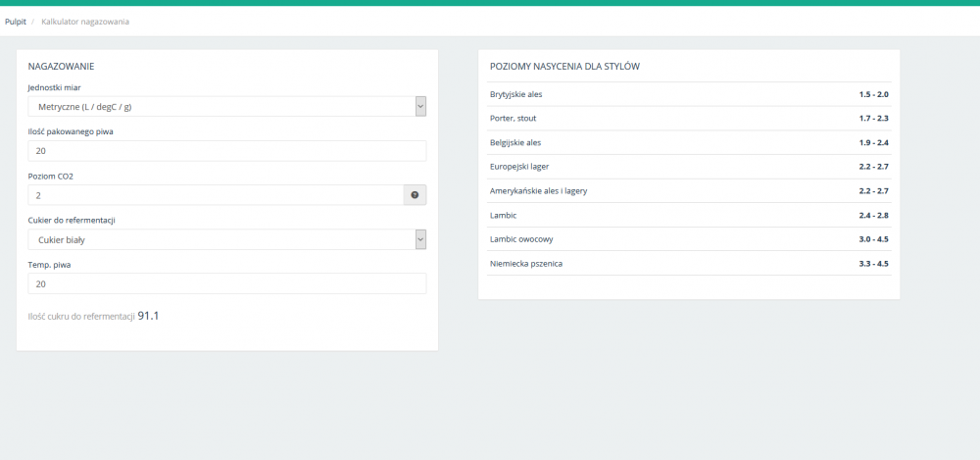Click into the Poziom CO2 input field

pos(216,195)
